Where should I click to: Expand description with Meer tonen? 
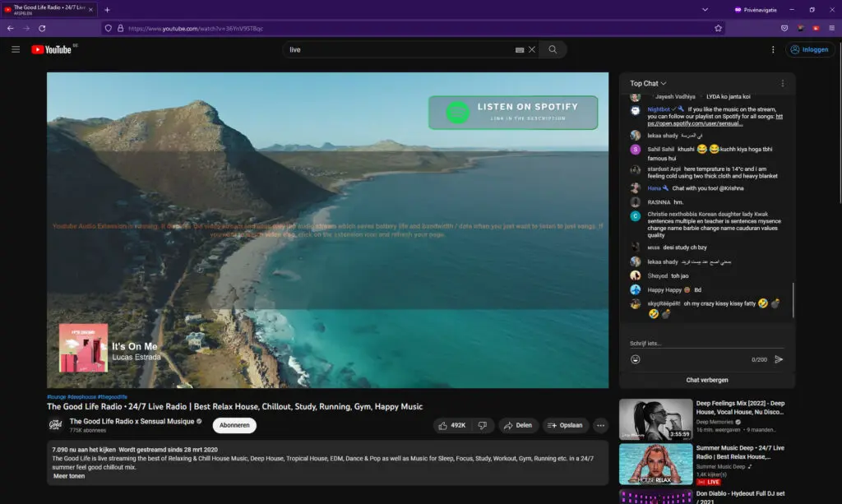tap(69, 476)
